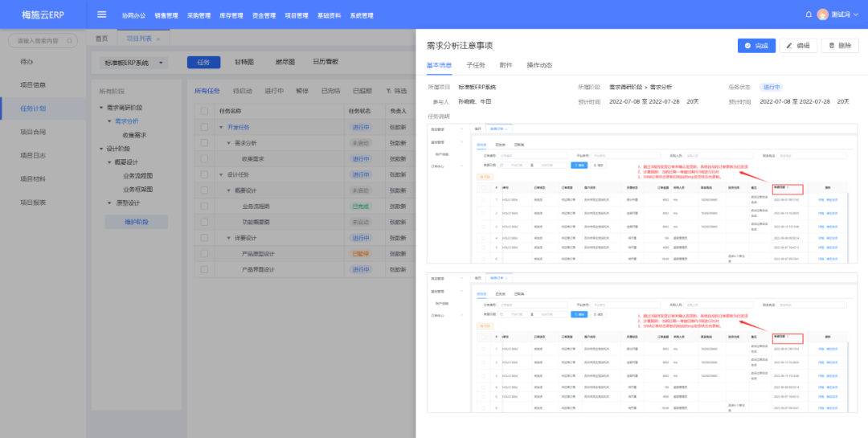The height and width of the screenshot is (438, 868).
Task: Open 项目日志 in the left sidebar
Action: [x=33, y=156]
